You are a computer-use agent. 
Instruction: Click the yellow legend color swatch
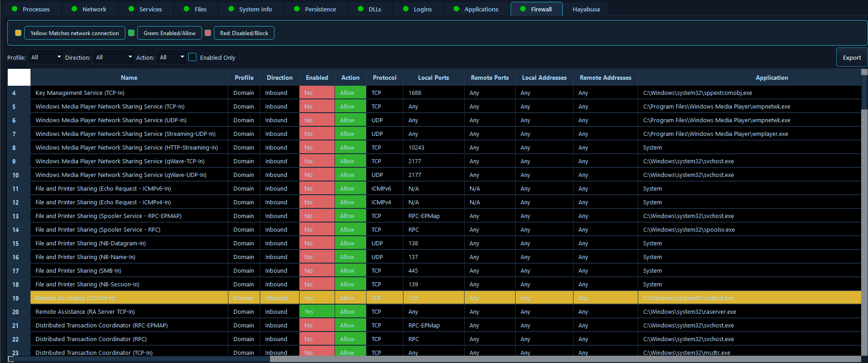[x=18, y=33]
